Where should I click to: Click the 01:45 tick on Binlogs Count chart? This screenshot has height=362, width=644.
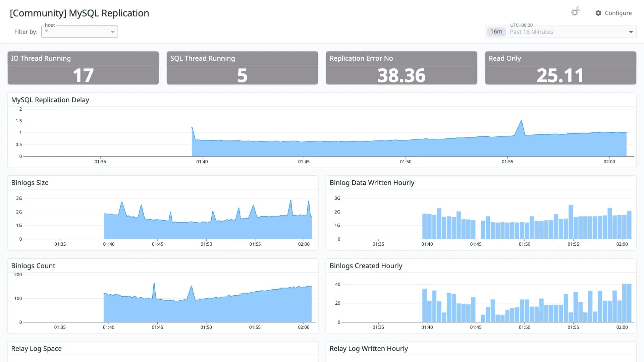[x=157, y=327]
